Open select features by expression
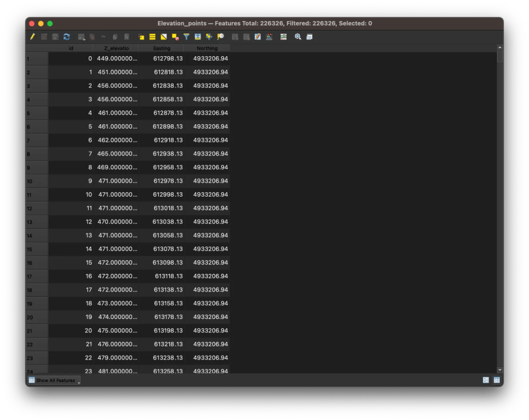 coord(141,37)
